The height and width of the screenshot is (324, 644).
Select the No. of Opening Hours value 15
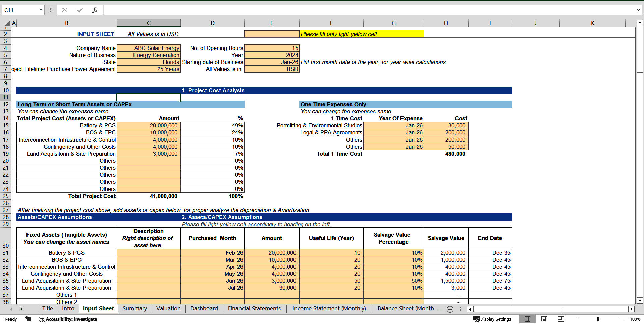(x=272, y=48)
